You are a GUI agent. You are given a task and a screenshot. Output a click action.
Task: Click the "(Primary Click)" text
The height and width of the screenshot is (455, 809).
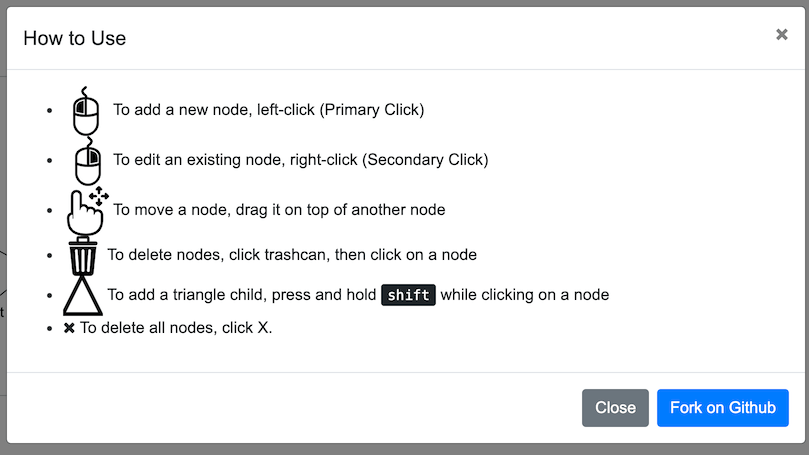[x=372, y=110]
